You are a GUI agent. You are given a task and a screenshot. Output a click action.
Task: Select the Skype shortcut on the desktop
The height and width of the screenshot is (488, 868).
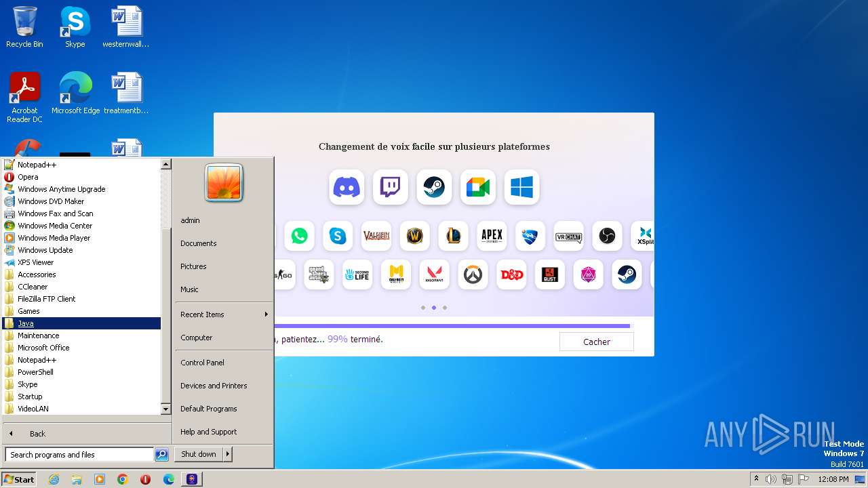75,27
